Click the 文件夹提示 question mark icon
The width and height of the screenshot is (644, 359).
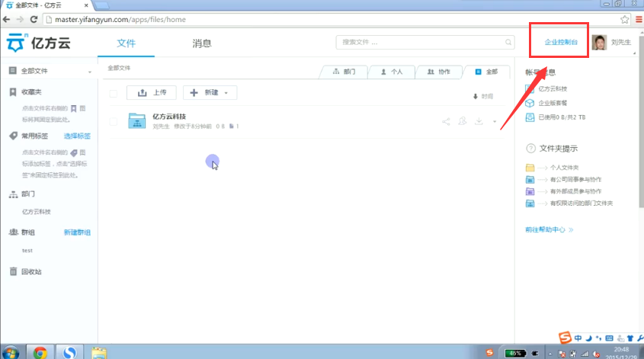[530, 149]
